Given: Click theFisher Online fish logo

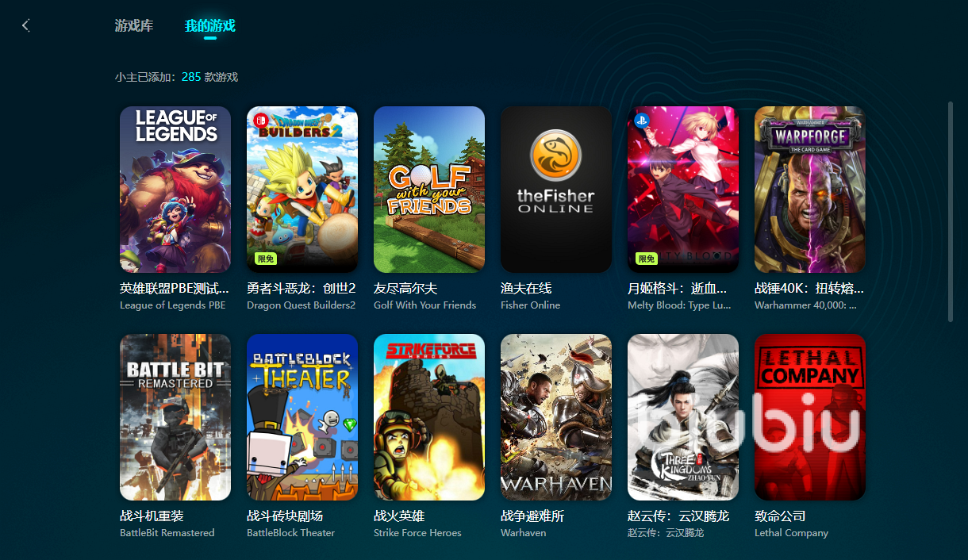Looking at the screenshot, I should 556,155.
